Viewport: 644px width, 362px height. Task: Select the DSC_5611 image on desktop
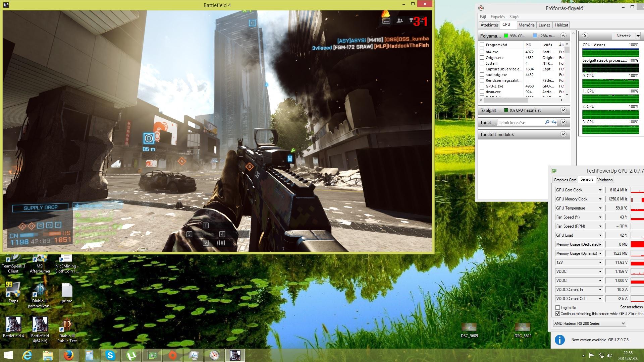[x=523, y=330]
